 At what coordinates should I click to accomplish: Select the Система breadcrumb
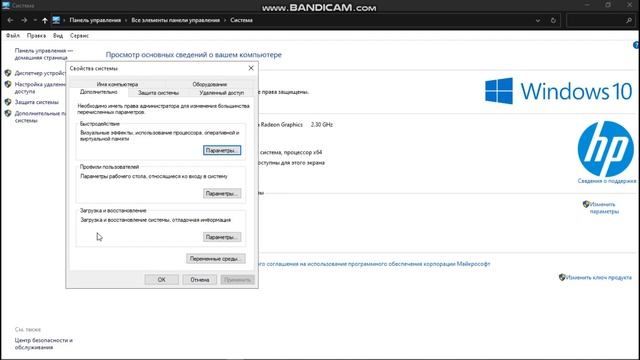pyautogui.click(x=241, y=20)
